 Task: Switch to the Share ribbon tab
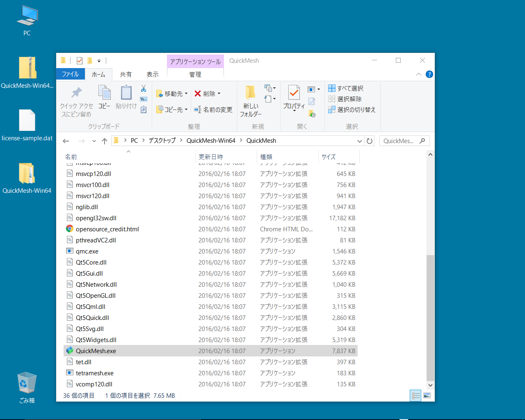tap(126, 74)
